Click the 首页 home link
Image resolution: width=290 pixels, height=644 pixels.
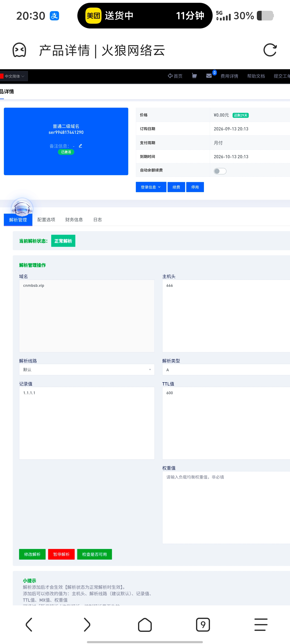pyautogui.click(x=175, y=76)
